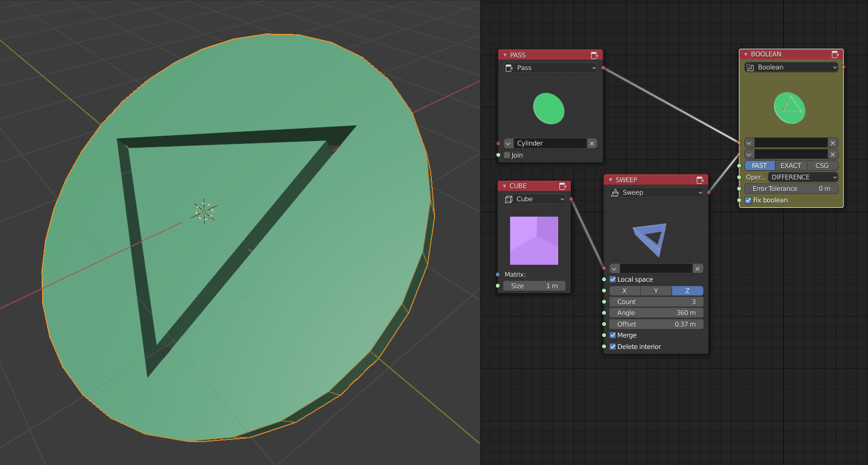Viewport: 868px width, 465px height.
Task: Click the output icon on CUBE node header
Action: [563, 186]
